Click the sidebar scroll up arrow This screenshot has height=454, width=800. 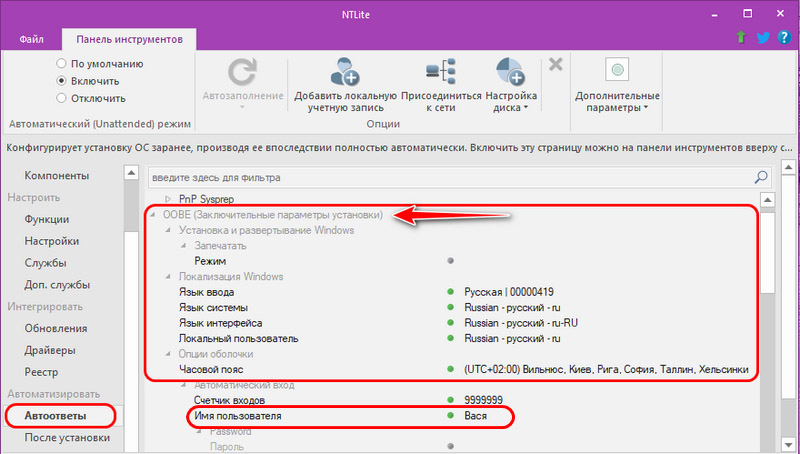pos(131,172)
